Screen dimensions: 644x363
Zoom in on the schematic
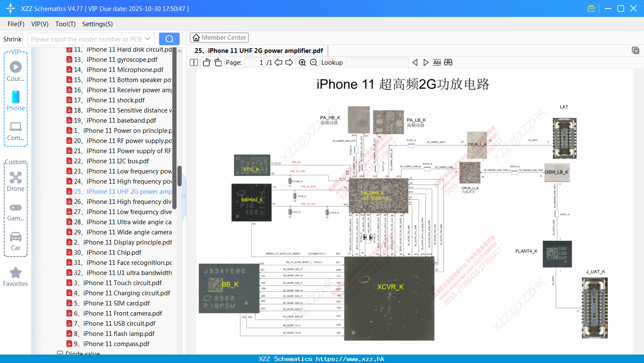[302, 62]
